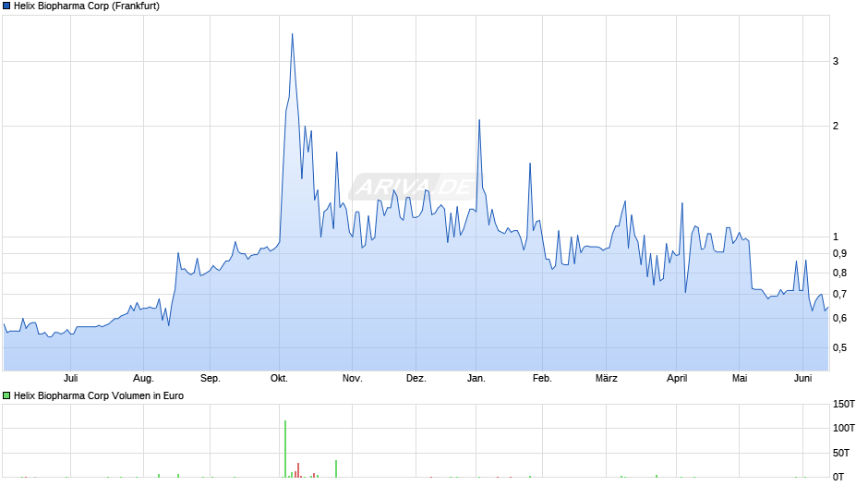Click the 'Mai' month label
Viewport: 868px width, 486px height.
740,378
